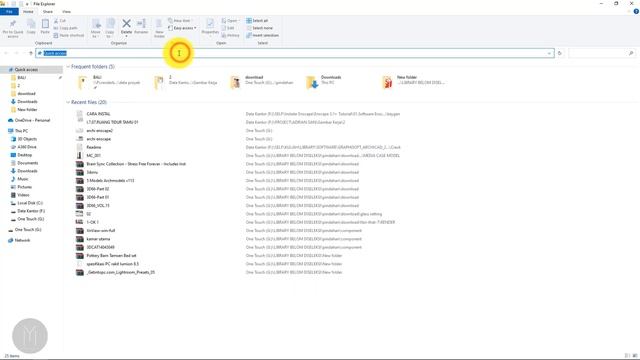This screenshot has height=360, width=640.
Task: Click the Paste button in the ribbon
Action: tap(45, 27)
